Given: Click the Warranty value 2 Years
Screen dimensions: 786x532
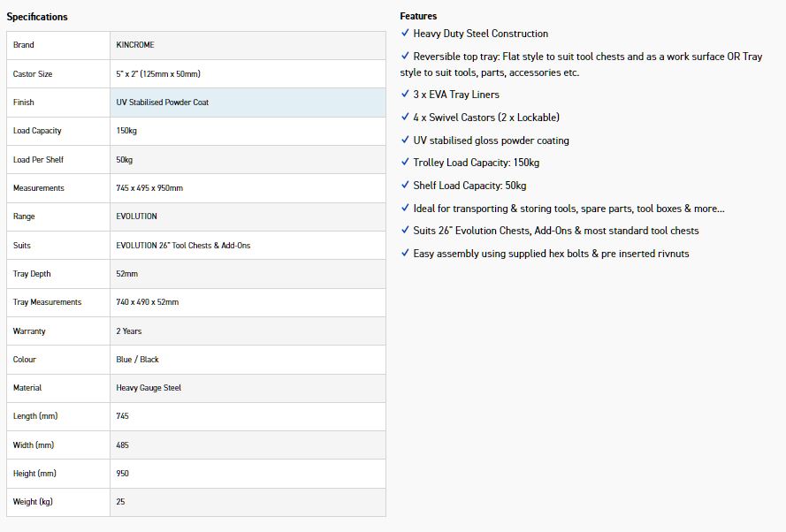Looking at the screenshot, I should [129, 331].
